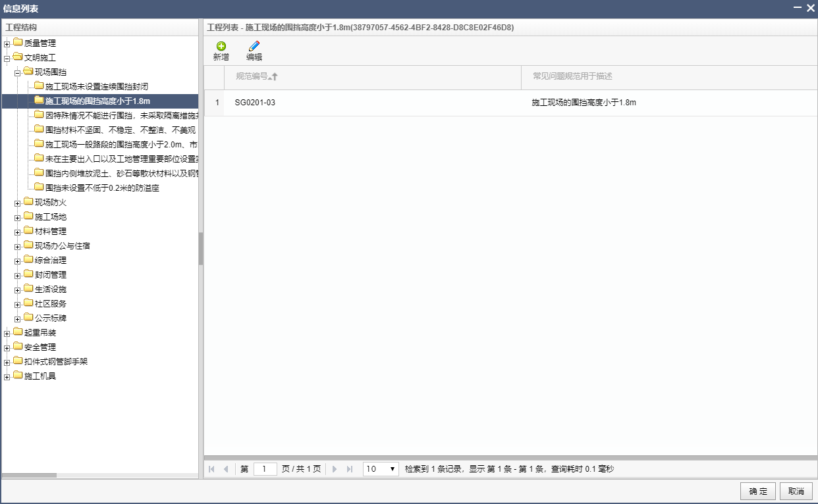Click folder icon beside 围挡未设置不低于0.2米的防溢座
818x504 pixels.
[x=39, y=188]
